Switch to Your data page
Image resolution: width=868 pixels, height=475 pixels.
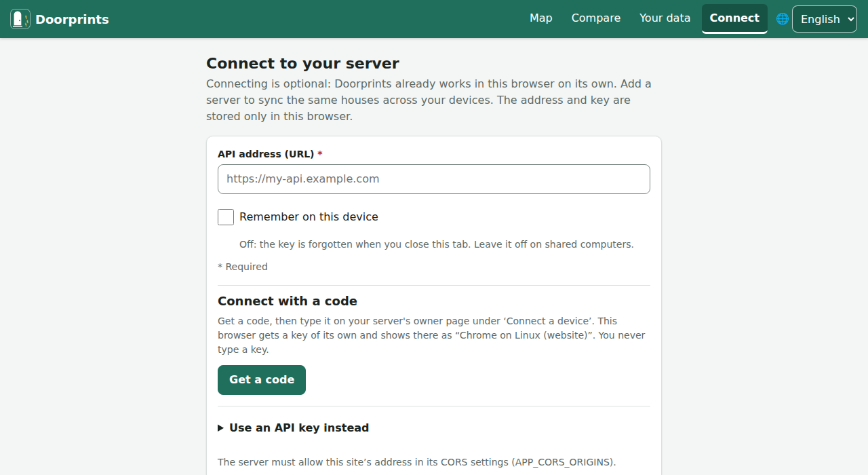click(x=665, y=18)
